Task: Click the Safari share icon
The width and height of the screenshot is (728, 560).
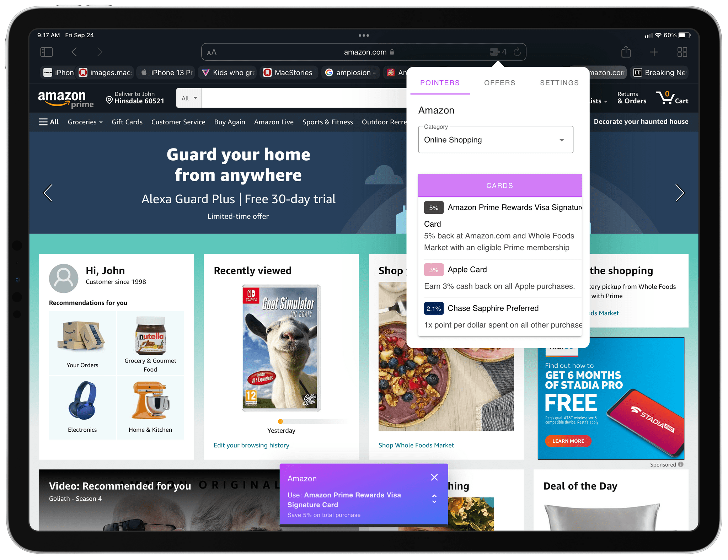Action: 626,52
